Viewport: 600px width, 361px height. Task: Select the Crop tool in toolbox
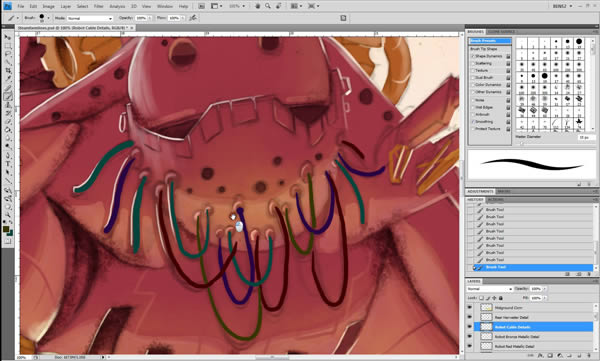click(7, 71)
